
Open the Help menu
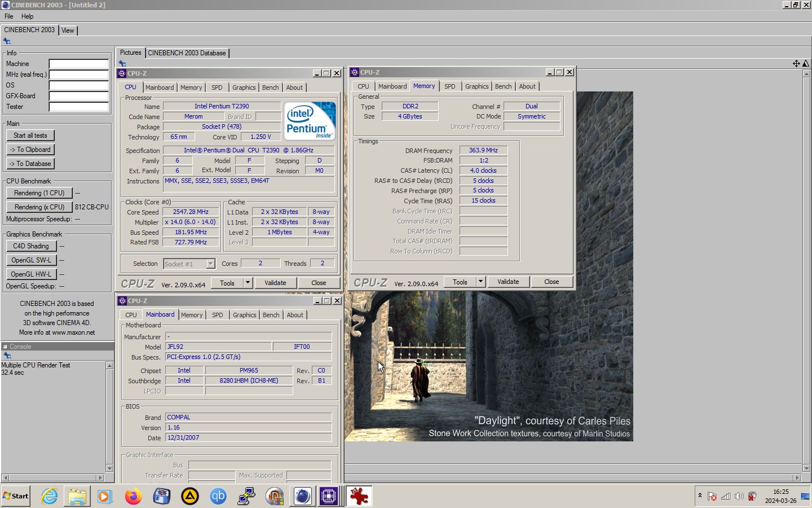tap(27, 16)
